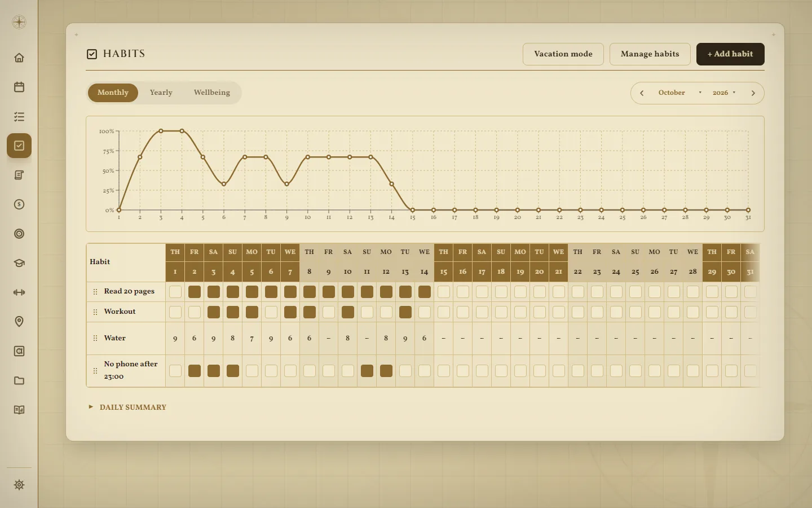This screenshot has width=812, height=508.
Task: Open the dumbbell fitness icon in sidebar
Action: [x=19, y=292]
